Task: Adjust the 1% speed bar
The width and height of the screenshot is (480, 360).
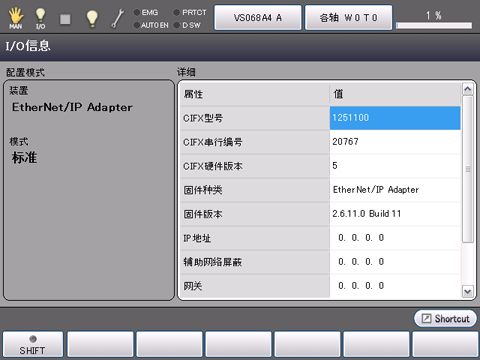Action: 434,25
